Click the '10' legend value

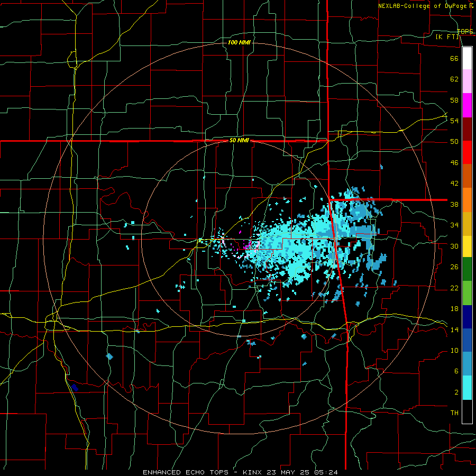coord(454,351)
